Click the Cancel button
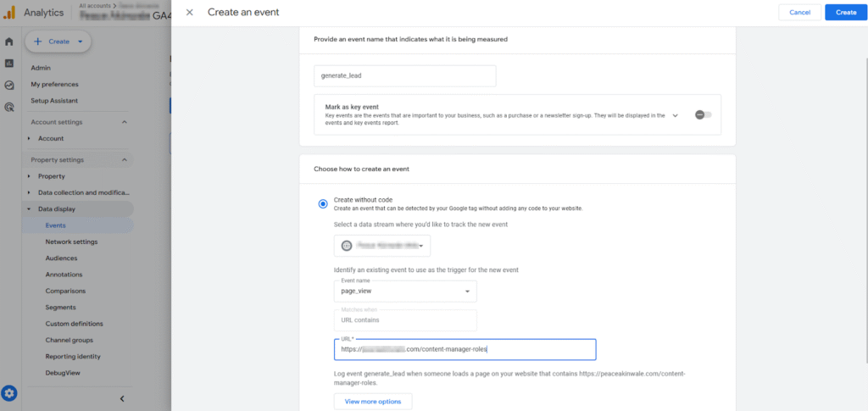This screenshot has width=868, height=411. click(799, 13)
